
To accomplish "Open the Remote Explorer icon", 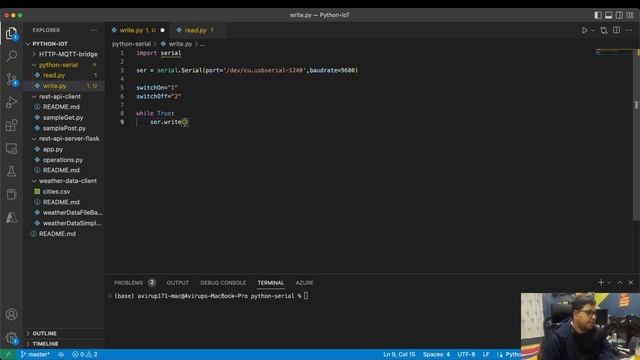I will [x=11, y=149].
